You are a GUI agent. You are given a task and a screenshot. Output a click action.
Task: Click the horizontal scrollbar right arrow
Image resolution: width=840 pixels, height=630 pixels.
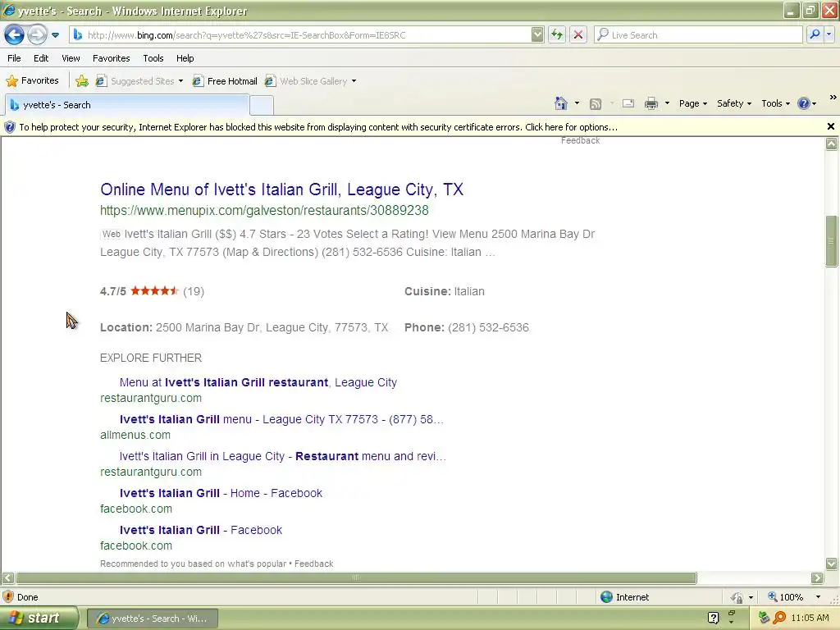point(817,578)
